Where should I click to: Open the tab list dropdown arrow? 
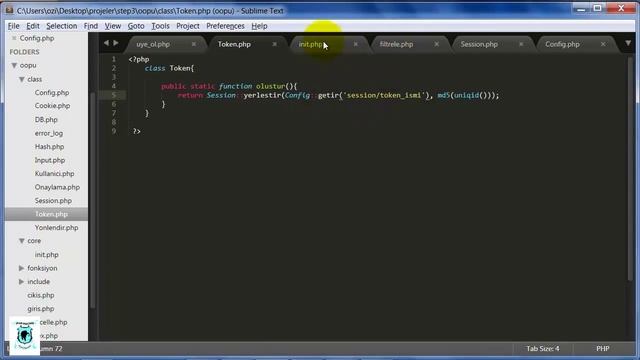coord(628,43)
